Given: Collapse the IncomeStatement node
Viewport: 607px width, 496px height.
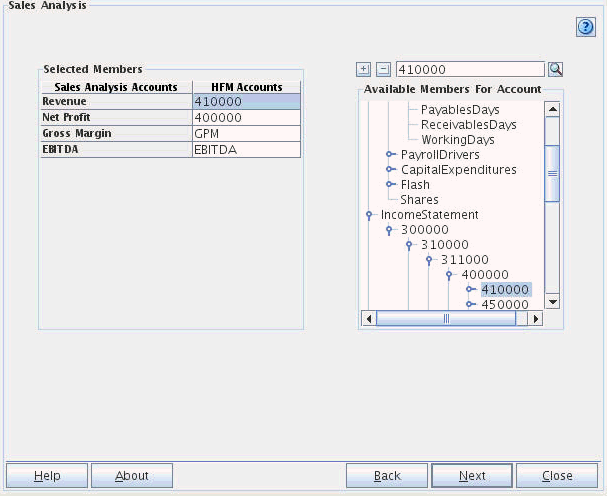Looking at the screenshot, I should click(x=369, y=215).
